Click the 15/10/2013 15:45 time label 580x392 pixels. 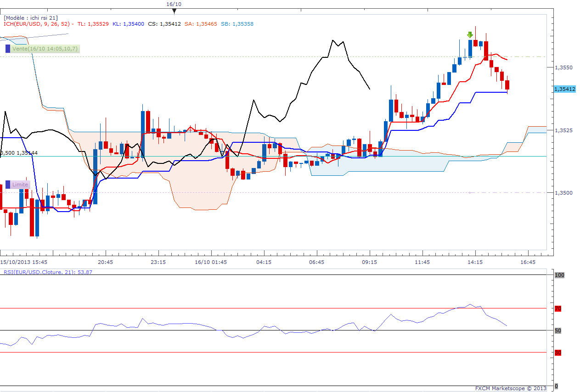click(x=24, y=262)
